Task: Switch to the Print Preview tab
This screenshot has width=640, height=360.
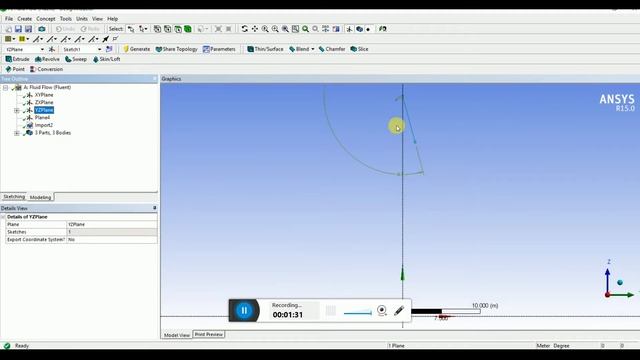Action: click(x=209, y=334)
